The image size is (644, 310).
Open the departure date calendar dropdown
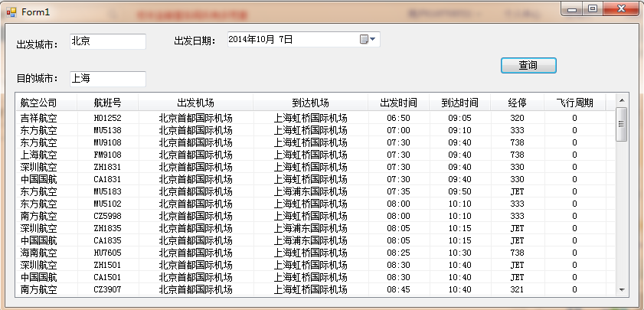368,39
